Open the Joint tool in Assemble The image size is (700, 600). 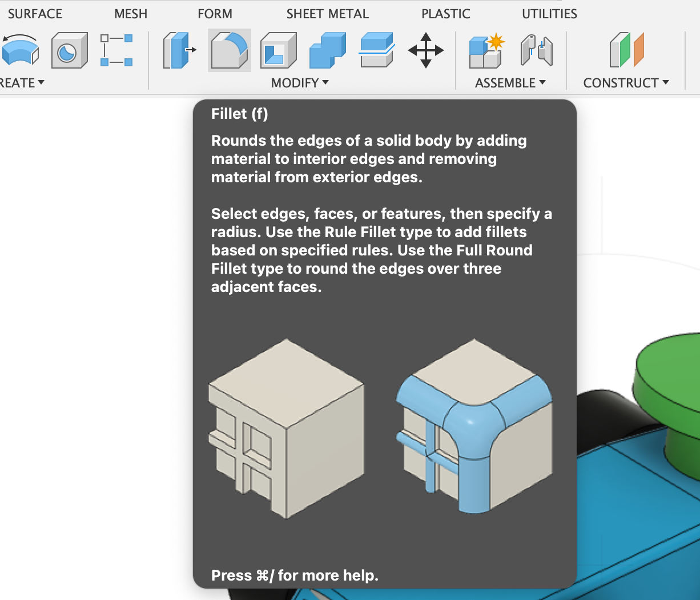[537, 50]
